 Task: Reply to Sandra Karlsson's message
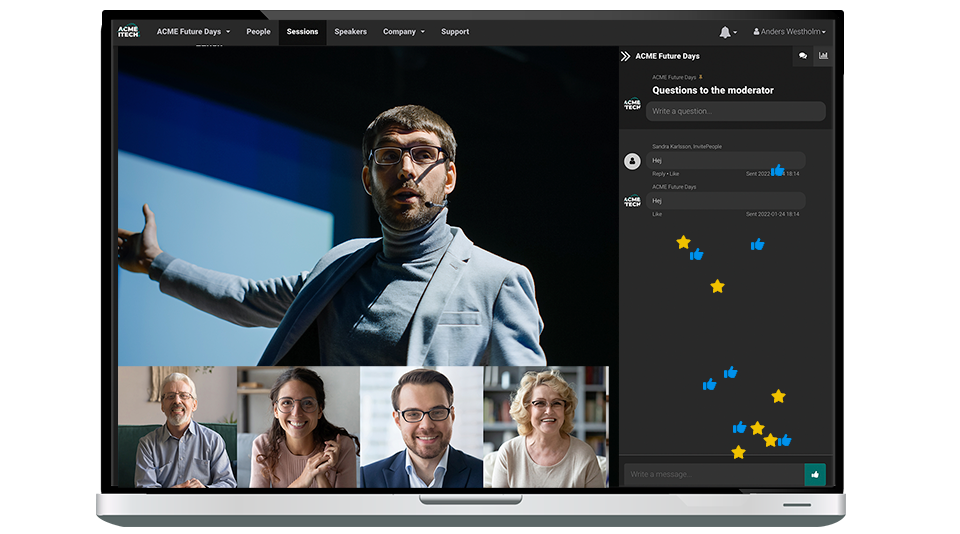coord(658,174)
